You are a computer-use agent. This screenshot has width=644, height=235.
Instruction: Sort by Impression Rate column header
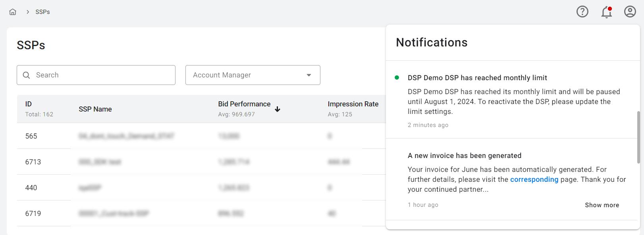pos(353,104)
